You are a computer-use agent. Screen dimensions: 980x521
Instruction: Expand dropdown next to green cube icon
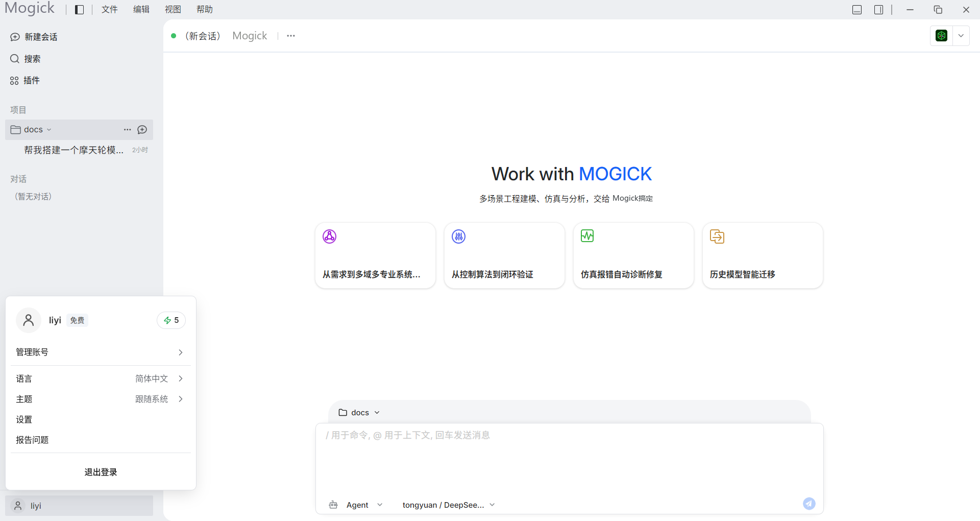click(x=961, y=36)
